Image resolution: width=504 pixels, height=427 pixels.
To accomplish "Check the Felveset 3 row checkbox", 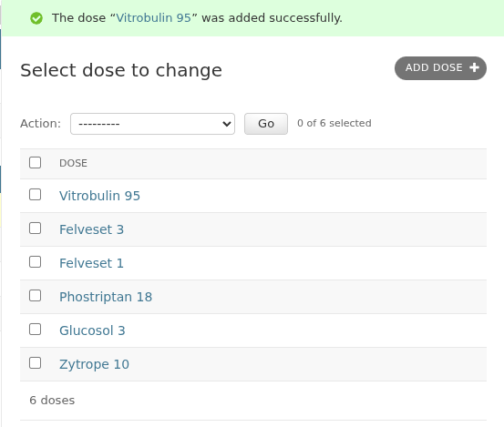I will (x=35, y=229).
